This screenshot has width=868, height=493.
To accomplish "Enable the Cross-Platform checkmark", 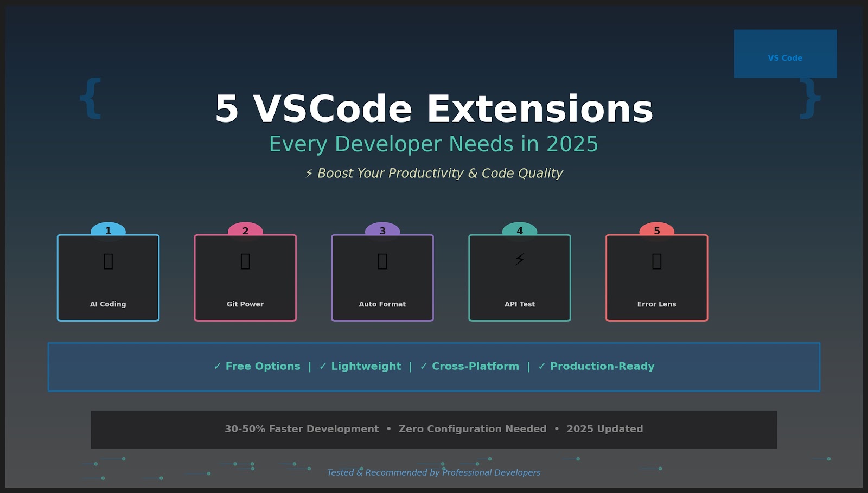I will pyautogui.click(x=424, y=366).
